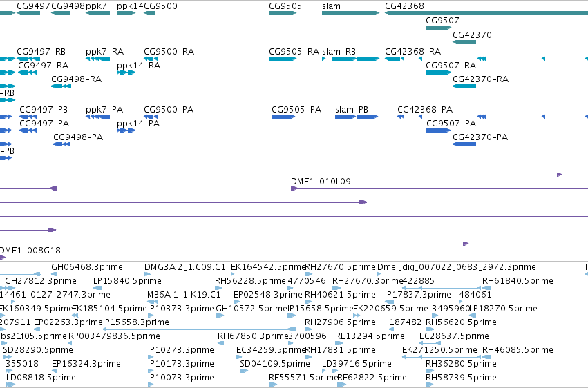588x388 pixels.
Task: Open EST RH58739.5prime
Action: tap(462, 378)
